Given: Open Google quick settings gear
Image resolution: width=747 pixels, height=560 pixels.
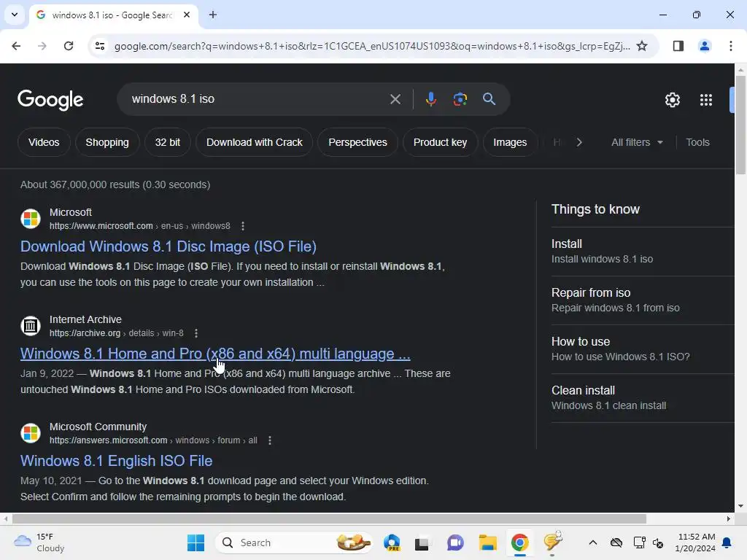Looking at the screenshot, I should 672,100.
